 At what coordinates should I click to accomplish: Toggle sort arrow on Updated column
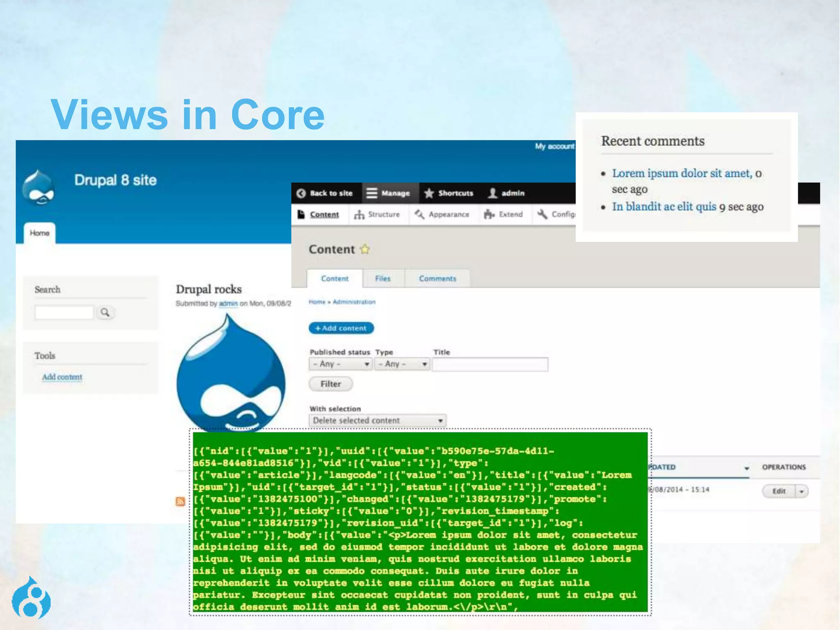[x=746, y=468]
